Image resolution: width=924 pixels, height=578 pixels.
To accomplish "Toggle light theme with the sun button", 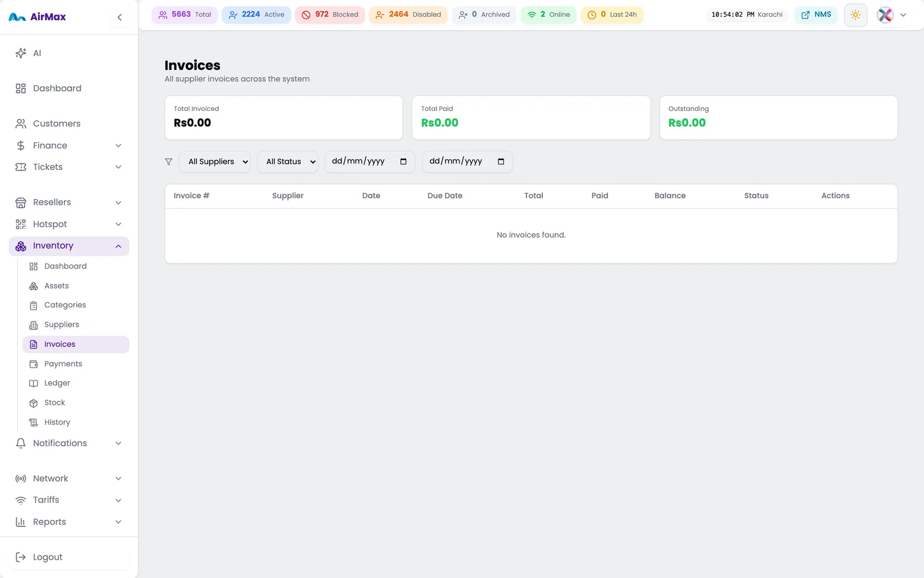I will pyautogui.click(x=855, y=14).
